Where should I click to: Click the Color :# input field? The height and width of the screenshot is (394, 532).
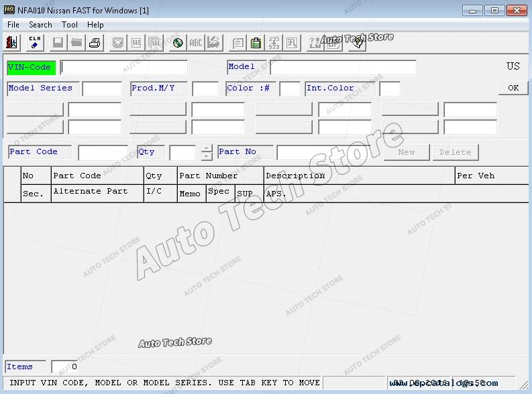pos(290,88)
